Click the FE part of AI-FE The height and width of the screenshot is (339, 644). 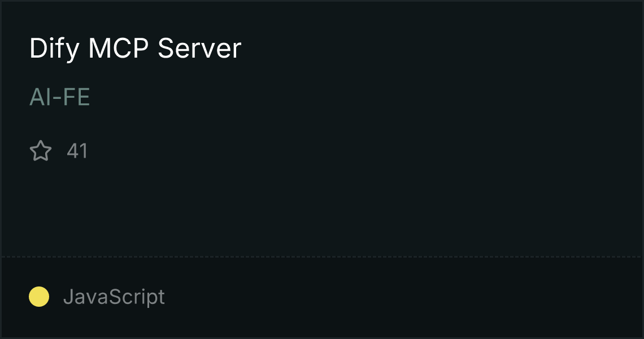[76, 97]
